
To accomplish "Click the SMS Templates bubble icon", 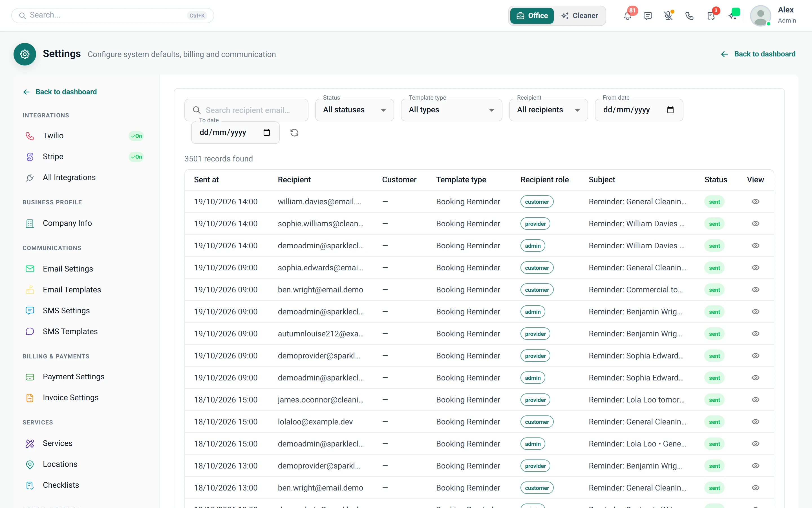I will coord(30,331).
